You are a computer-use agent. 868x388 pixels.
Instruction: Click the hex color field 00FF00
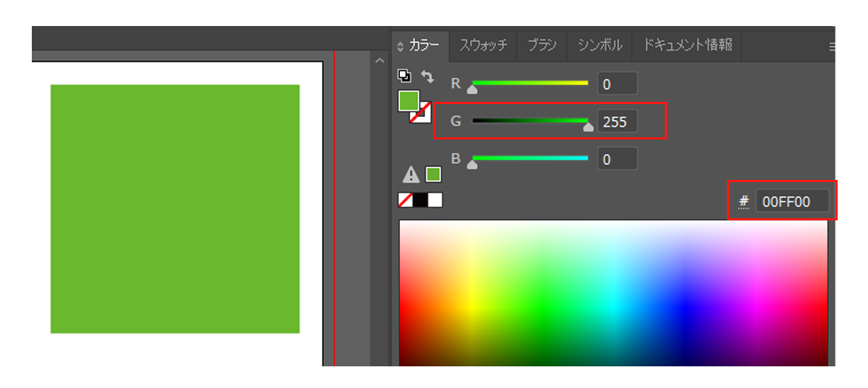click(x=792, y=202)
